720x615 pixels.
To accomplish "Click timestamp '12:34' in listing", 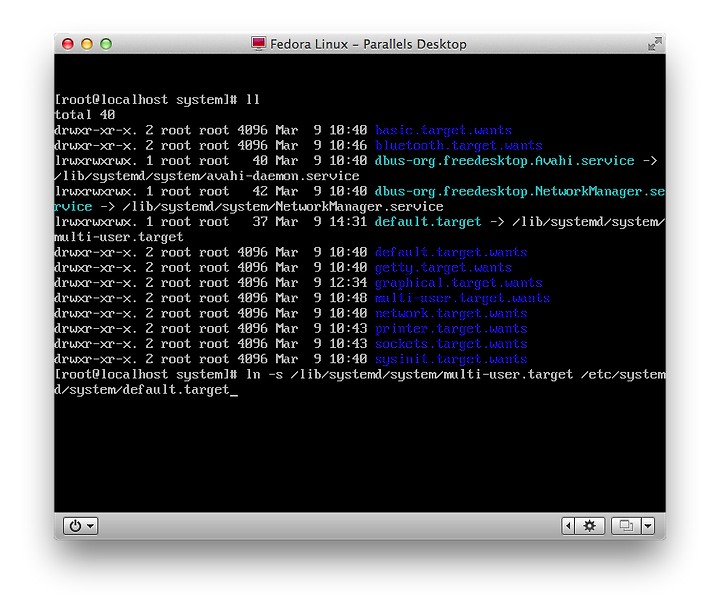I will (348, 283).
